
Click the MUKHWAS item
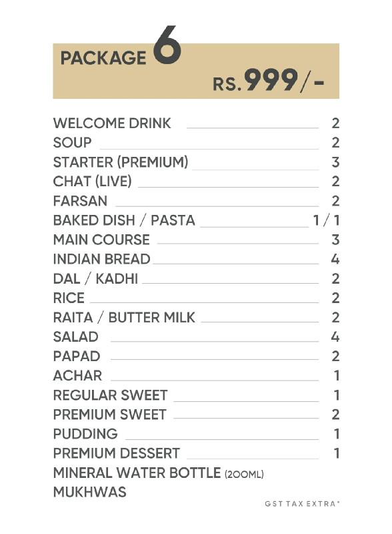click(90, 492)
